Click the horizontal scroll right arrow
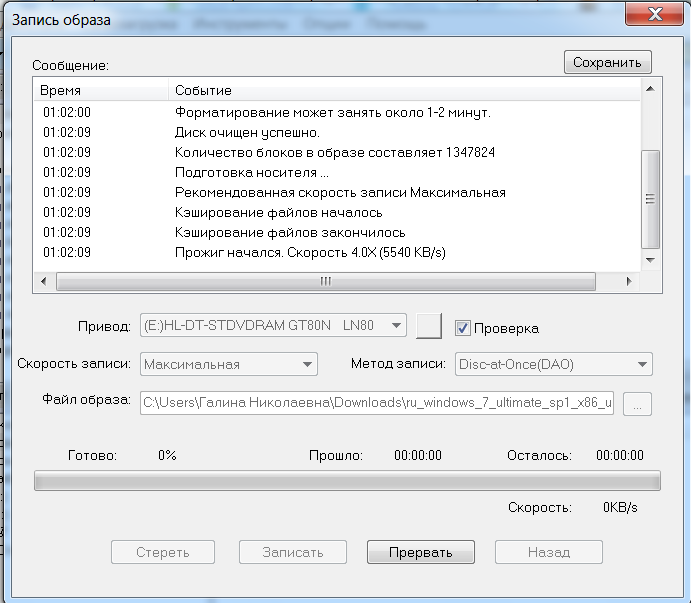Image resolution: width=691 pixels, height=603 pixels. point(629,281)
